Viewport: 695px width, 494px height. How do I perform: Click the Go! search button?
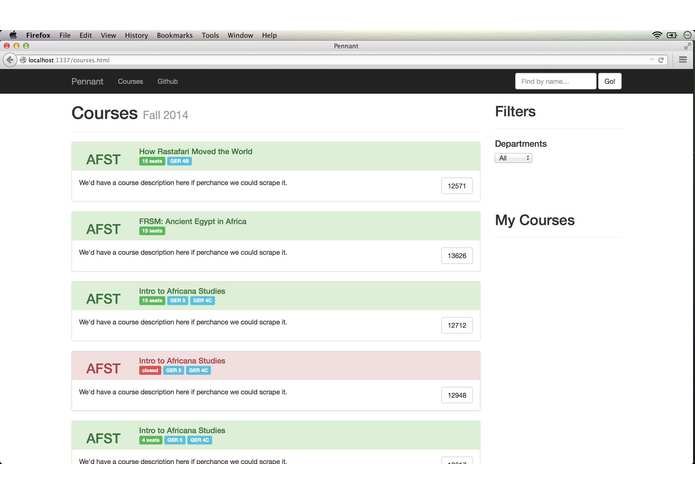(x=610, y=82)
